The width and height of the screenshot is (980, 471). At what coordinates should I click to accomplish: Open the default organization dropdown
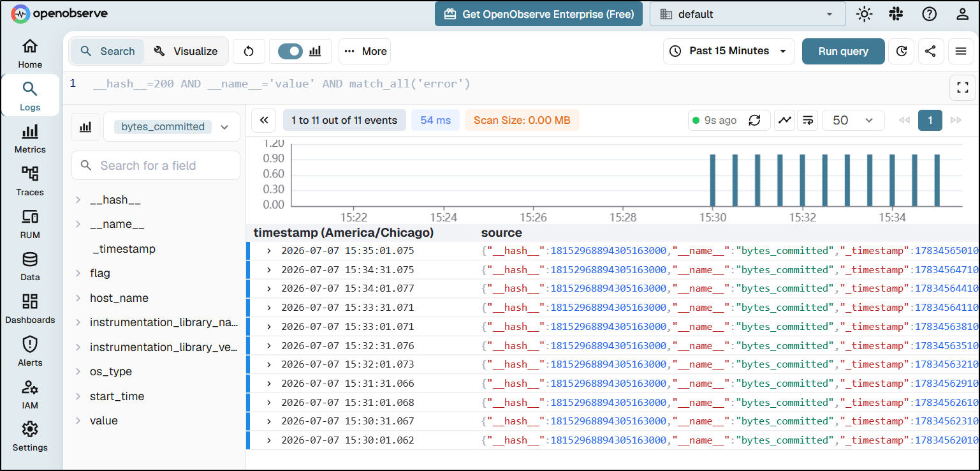(x=747, y=14)
